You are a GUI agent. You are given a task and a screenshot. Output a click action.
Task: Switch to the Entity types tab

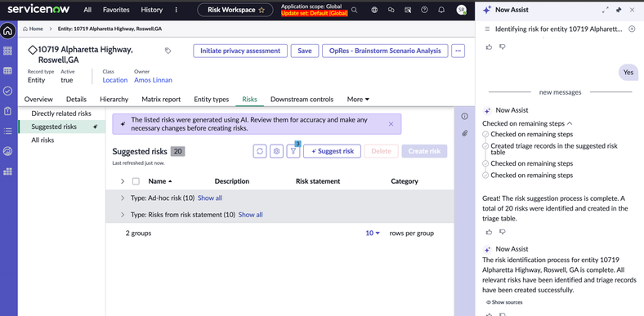click(212, 100)
